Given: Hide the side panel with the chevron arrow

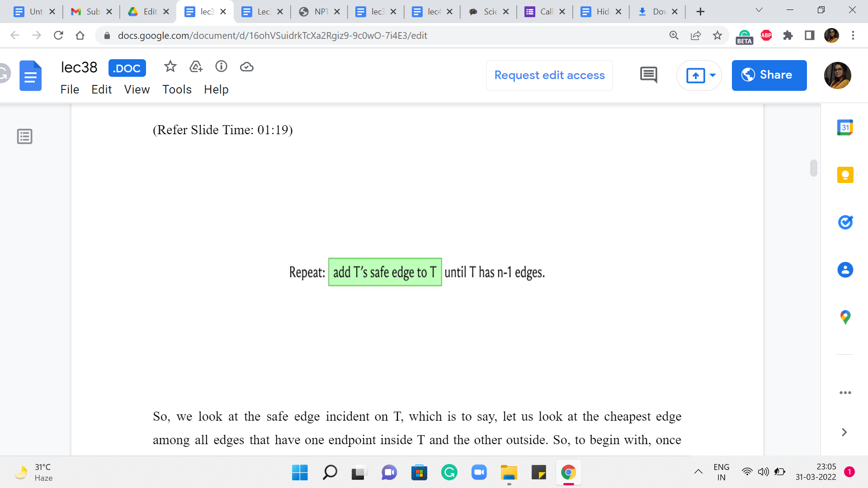Looking at the screenshot, I should 844,432.
